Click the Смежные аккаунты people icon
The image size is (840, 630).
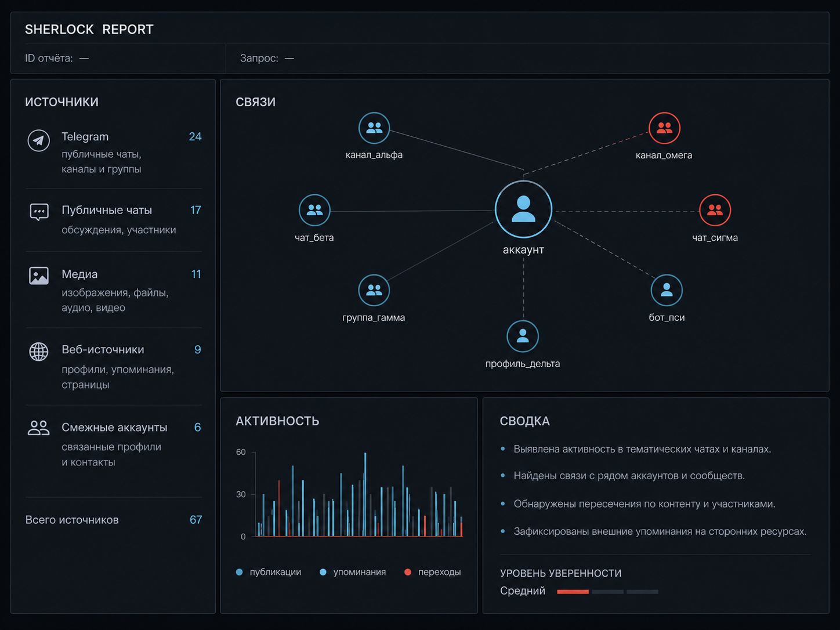(39, 428)
